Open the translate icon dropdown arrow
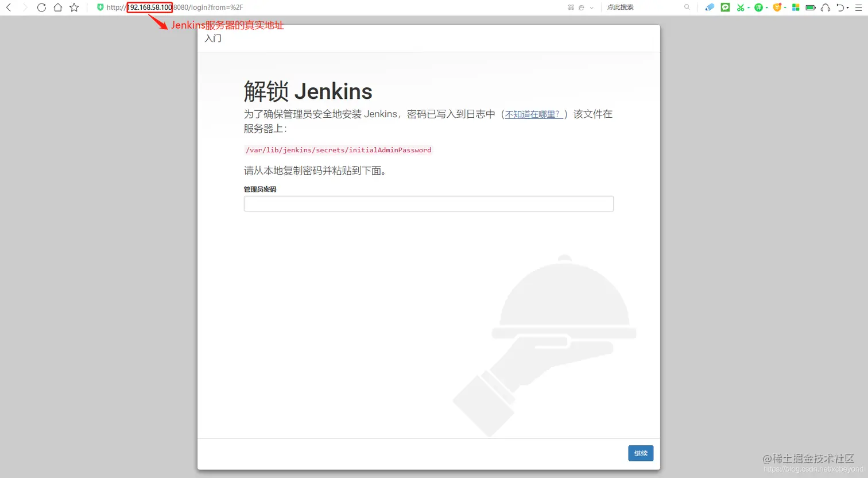Screen dimensions: 868x478 pyautogui.click(x=766, y=7)
